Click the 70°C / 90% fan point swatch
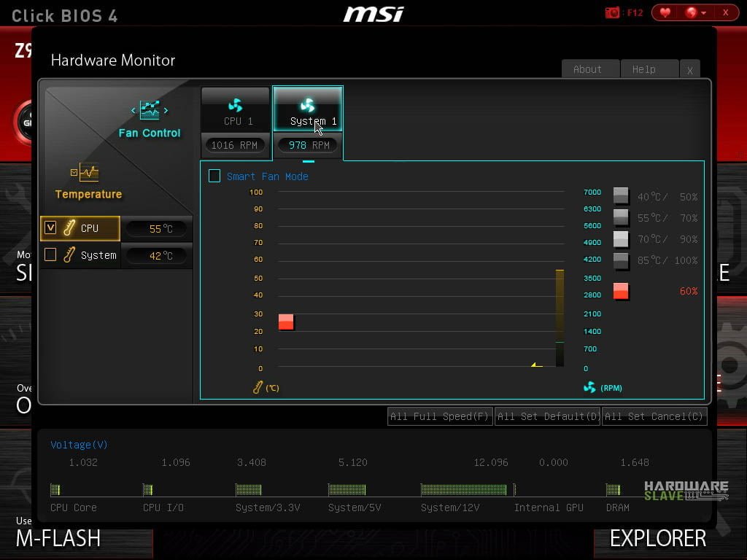The width and height of the screenshot is (747, 560). [621, 238]
